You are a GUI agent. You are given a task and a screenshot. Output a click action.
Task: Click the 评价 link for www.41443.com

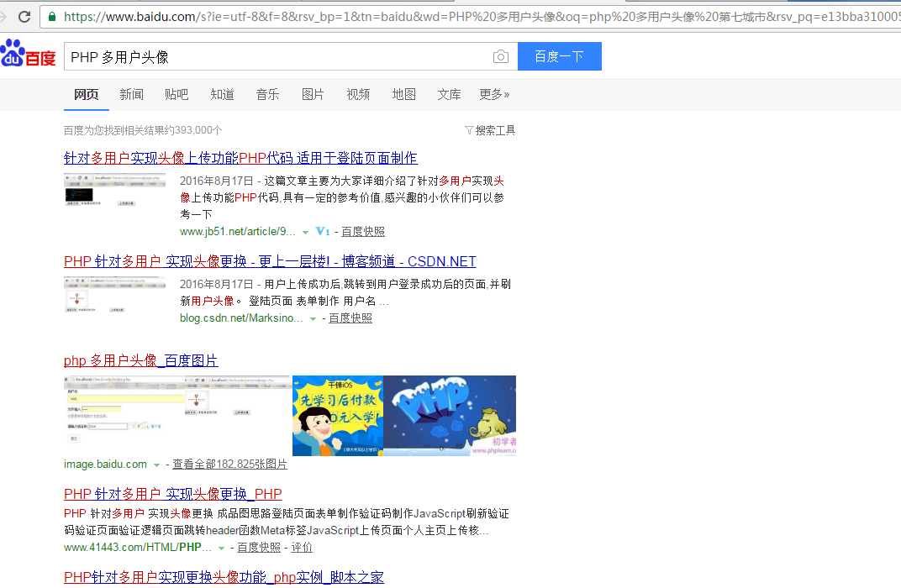(x=302, y=547)
